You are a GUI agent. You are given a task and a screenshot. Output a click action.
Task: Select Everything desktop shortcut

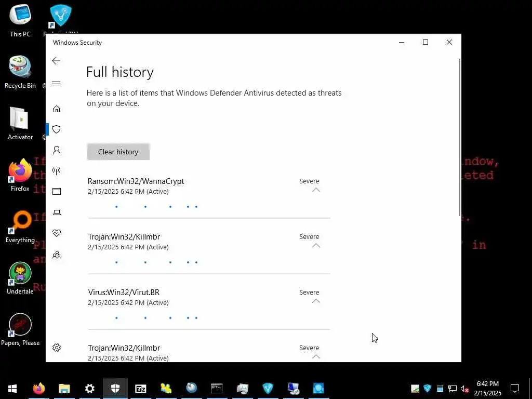click(x=20, y=227)
